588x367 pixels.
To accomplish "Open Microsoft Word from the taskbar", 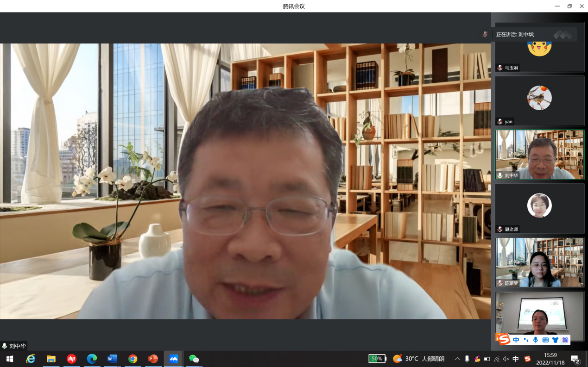I will (112, 359).
